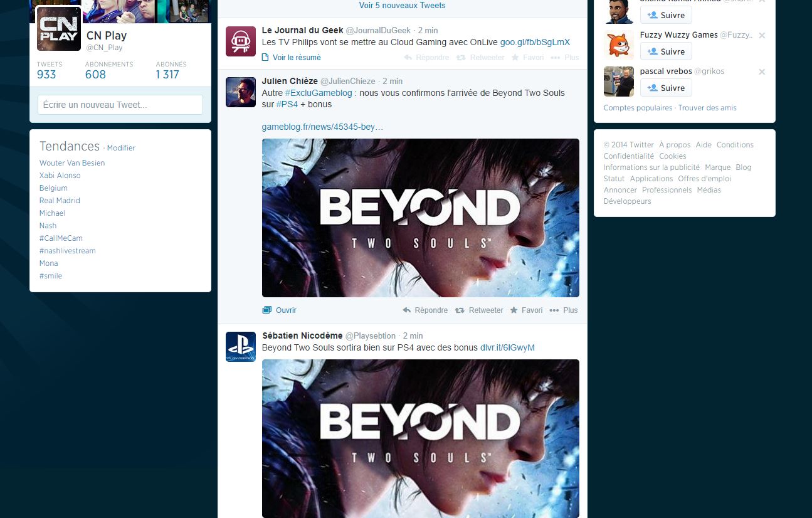Image resolution: width=812 pixels, height=518 pixels.
Task: Open Informations sur la publicité link
Action: coord(651,167)
